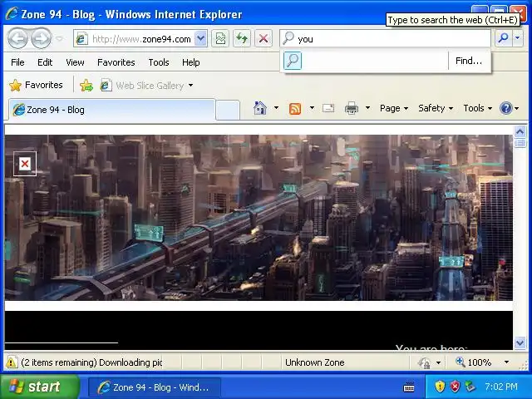Click the 'Unknown Zone' status bar text

pos(314,362)
